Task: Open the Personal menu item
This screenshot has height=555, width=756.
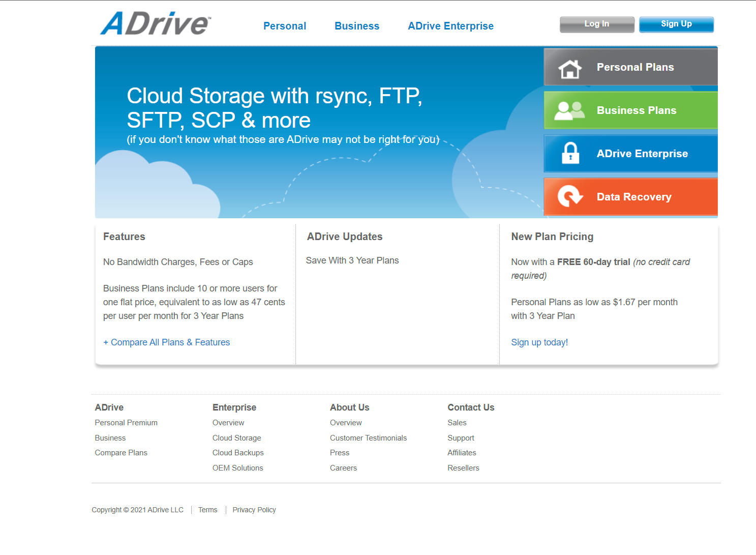Action: coord(284,26)
